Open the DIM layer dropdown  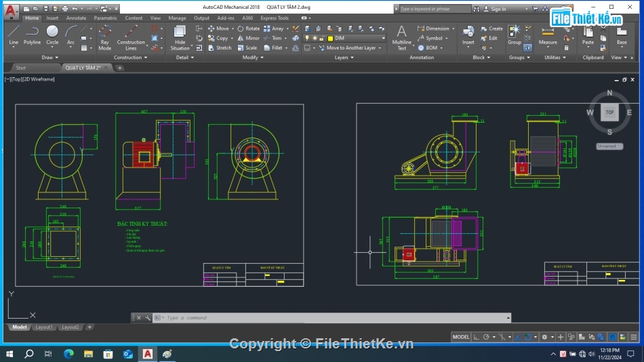[383, 38]
